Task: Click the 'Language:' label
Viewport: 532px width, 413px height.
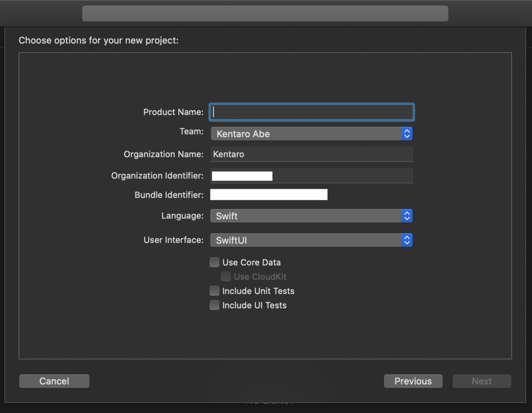Action: point(183,216)
